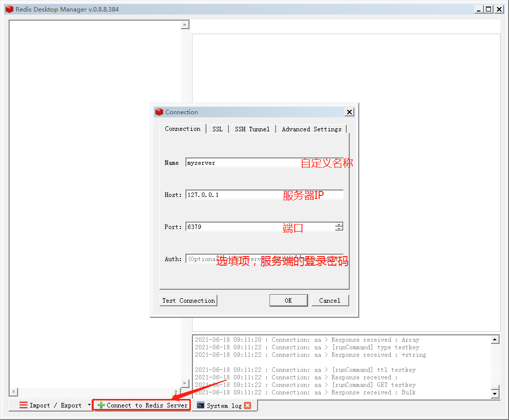
Task: Click log line 'Response received : +string'
Action: [x=310, y=355]
